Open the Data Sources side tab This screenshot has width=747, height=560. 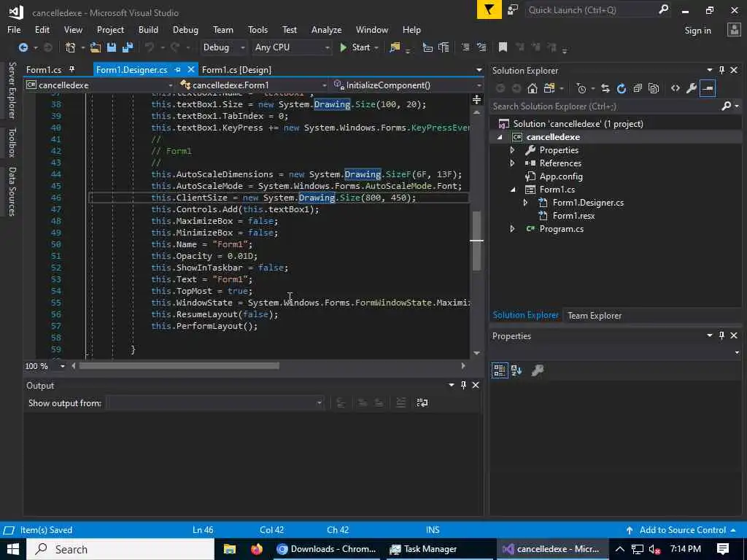[x=12, y=192]
